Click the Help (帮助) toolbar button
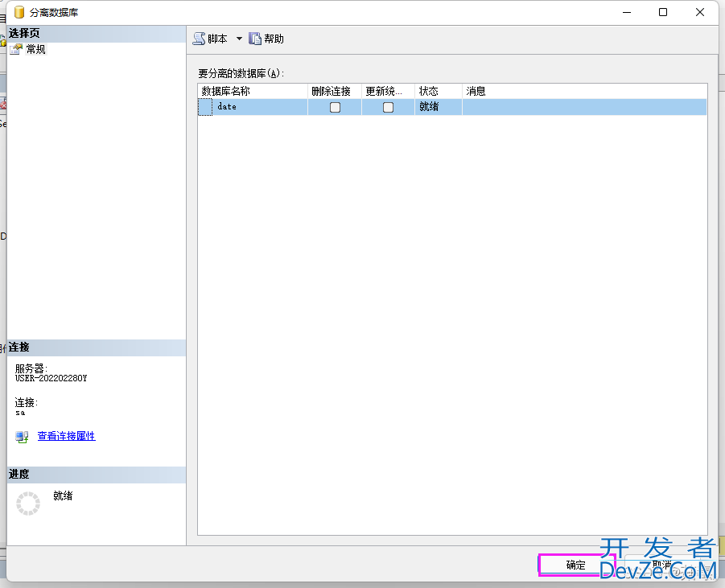Image resolution: width=725 pixels, height=588 pixels. (266, 39)
